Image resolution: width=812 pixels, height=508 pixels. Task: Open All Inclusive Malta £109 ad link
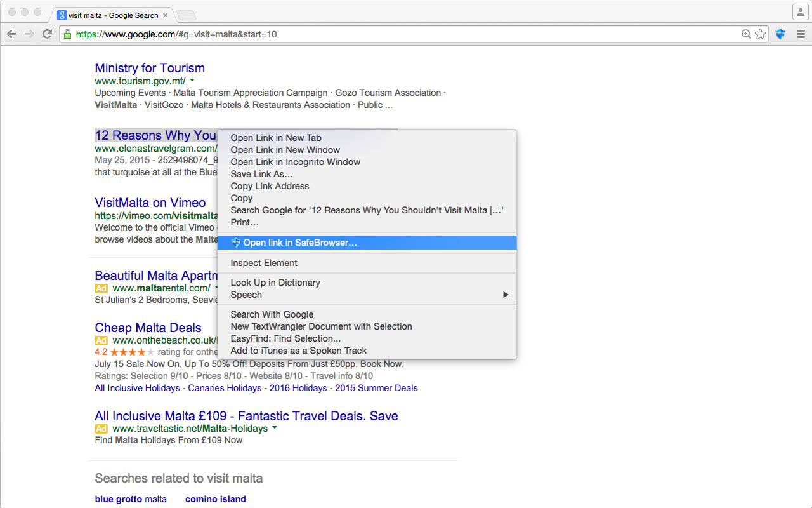(246, 416)
